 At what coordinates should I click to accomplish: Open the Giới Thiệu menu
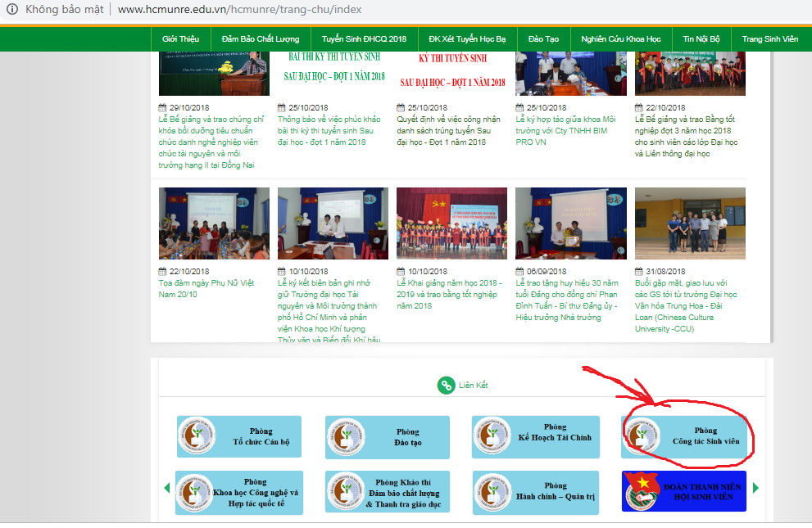181,38
